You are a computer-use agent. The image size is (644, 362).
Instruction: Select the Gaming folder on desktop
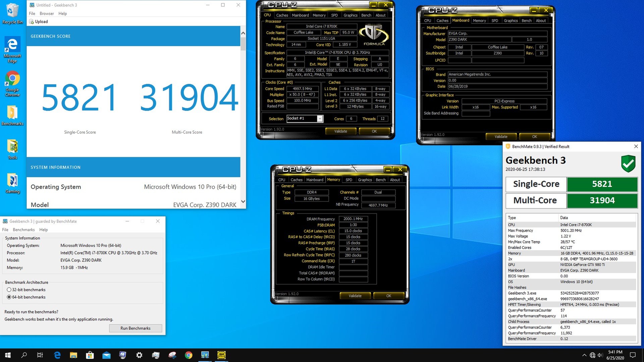pos(12,183)
